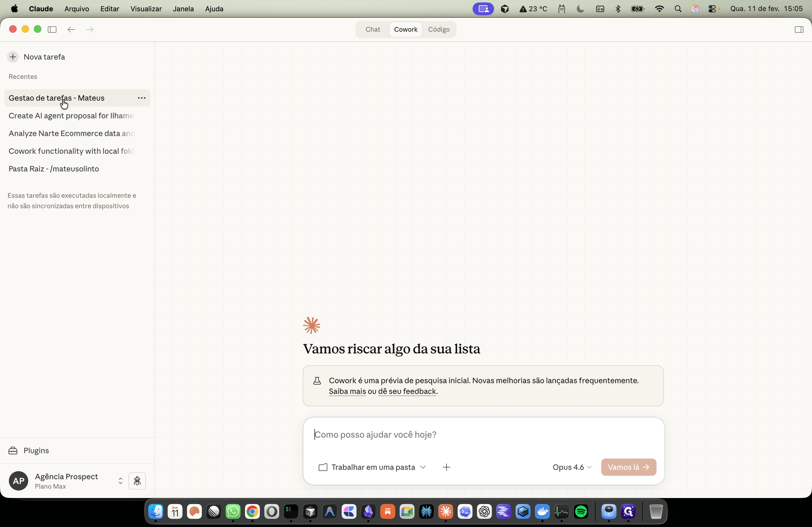This screenshot has height=527, width=812.
Task: Open Docker from the Dock
Action: [x=542, y=511]
